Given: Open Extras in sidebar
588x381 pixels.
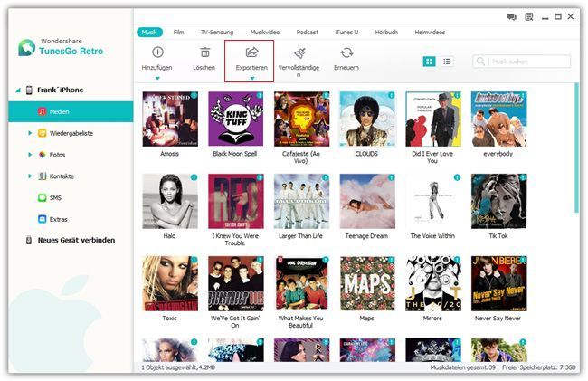Looking at the screenshot, I should 59,219.
